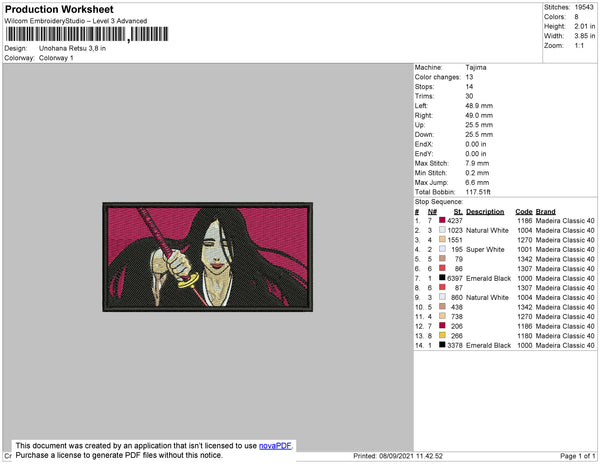
Task: Pick red swatch in stop row 6 (86 stitches)
Action: (442, 268)
